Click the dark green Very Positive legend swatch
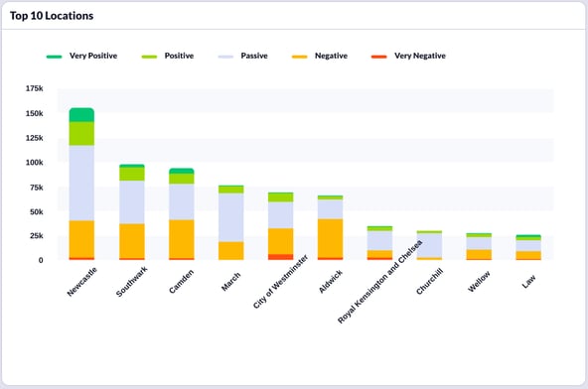588x389 pixels. (x=54, y=57)
